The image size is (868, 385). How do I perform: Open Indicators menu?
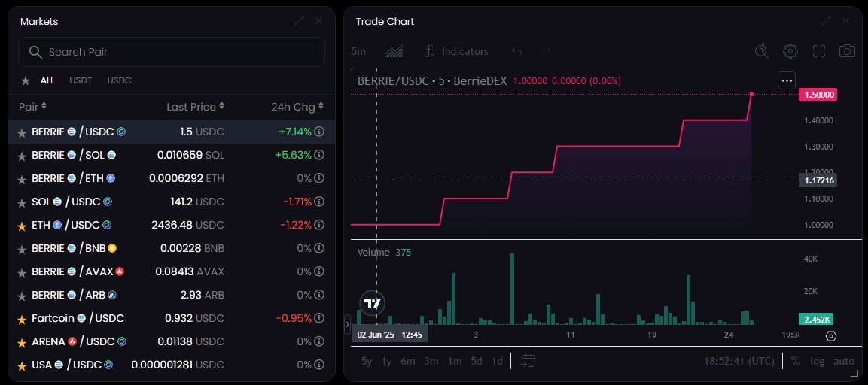pos(456,51)
